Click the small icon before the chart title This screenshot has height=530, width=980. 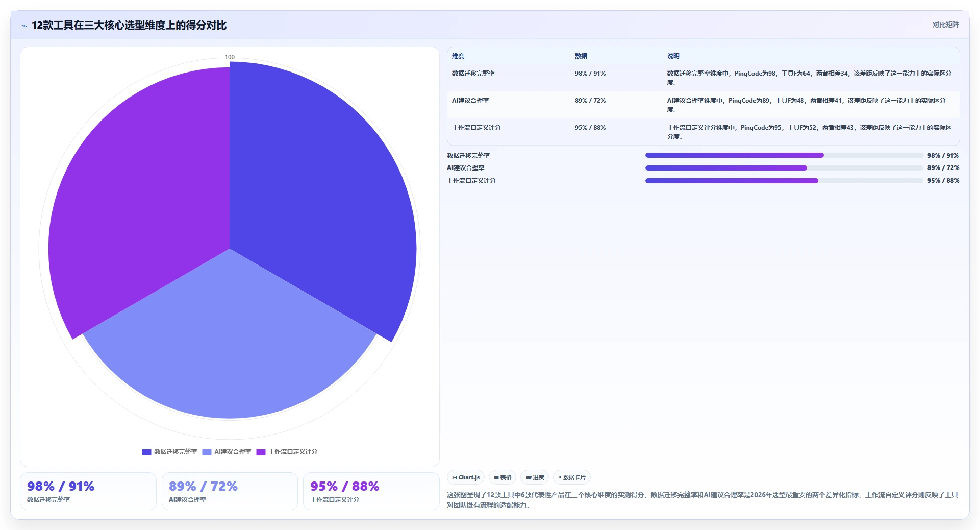tap(24, 26)
